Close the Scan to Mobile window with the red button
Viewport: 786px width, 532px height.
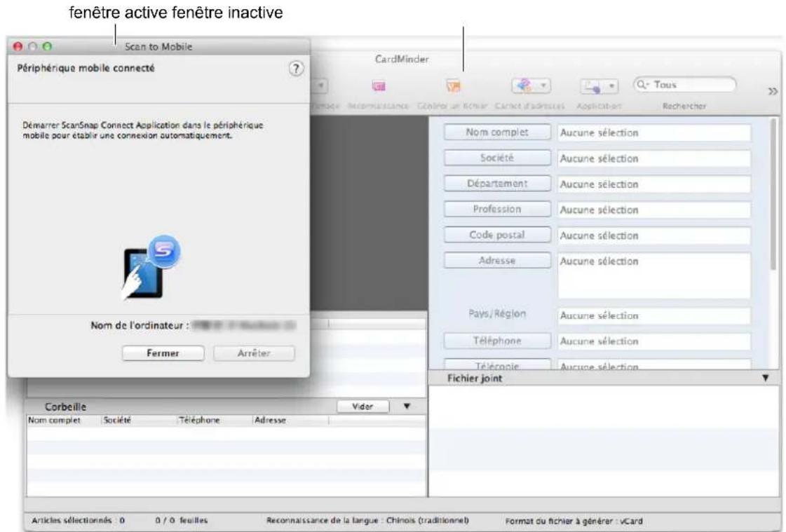[18, 46]
